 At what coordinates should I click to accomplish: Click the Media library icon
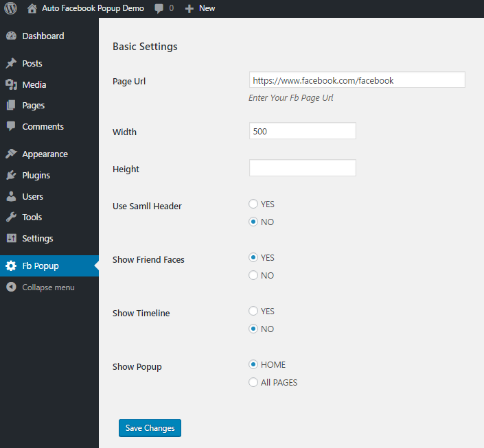[12, 84]
